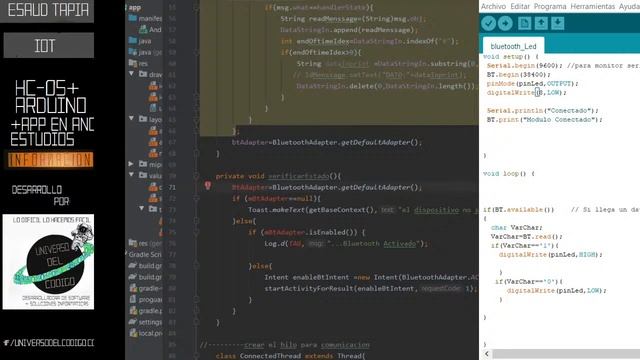Click 'pinMode(pinLed,OUTPUT);' in Arduino sketch

click(533, 83)
